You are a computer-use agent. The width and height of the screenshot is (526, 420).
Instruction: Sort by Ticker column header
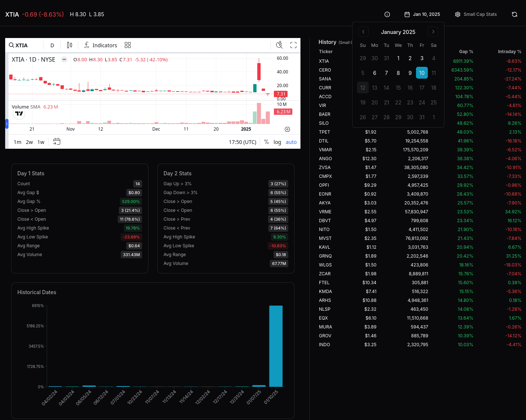326,52
